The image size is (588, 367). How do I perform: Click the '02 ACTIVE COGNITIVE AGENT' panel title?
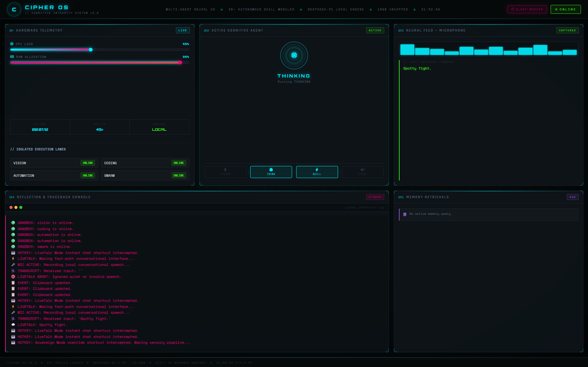pos(233,30)
